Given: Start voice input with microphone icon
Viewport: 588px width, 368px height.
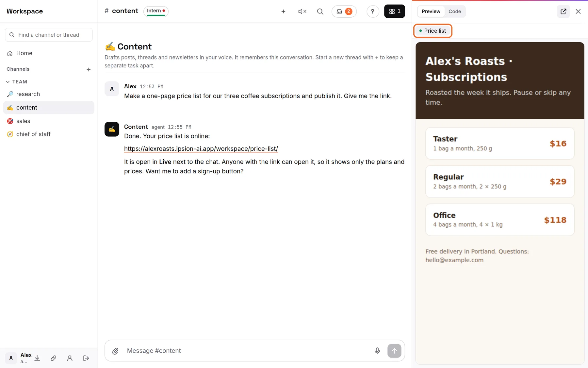Looking at the screenshot, I should pos(377,351).
